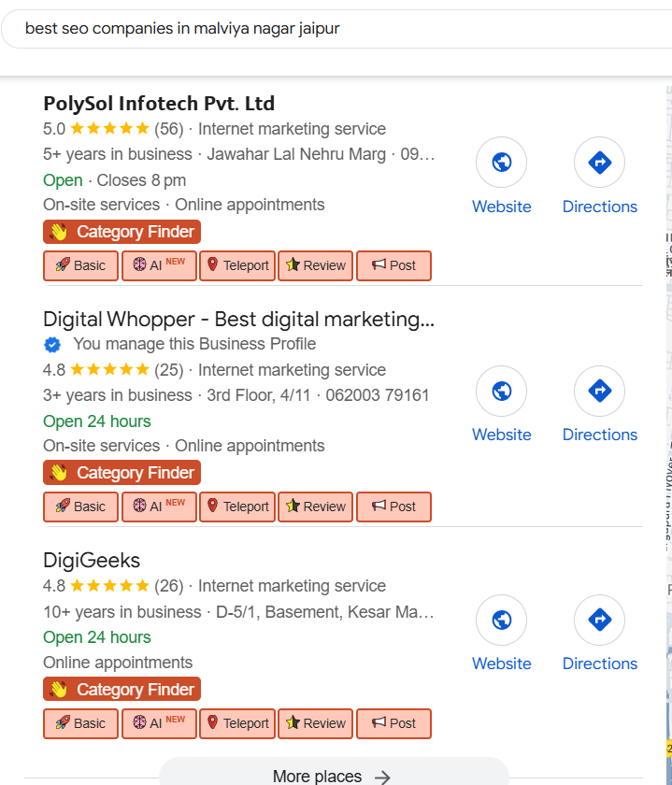Screen dimensions: 672x785
Task: Click Post button under PolySol Infotech
Action: tap(393, 265)
